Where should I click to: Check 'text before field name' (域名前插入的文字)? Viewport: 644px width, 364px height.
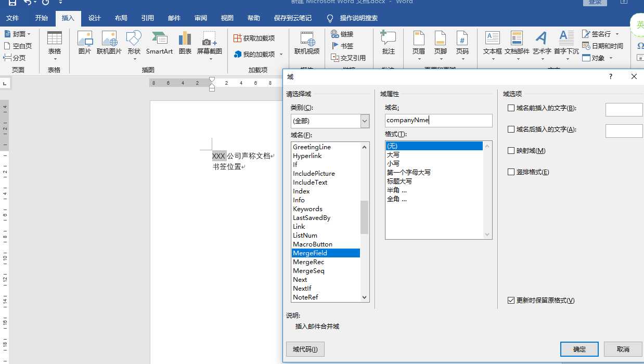click(x=511, y=108)
